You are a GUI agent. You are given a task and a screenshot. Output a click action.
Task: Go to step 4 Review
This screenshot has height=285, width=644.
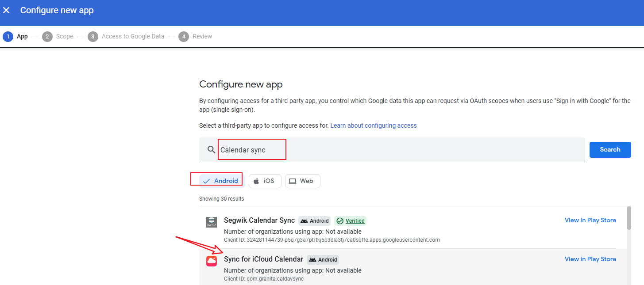[x=195, y=37]
